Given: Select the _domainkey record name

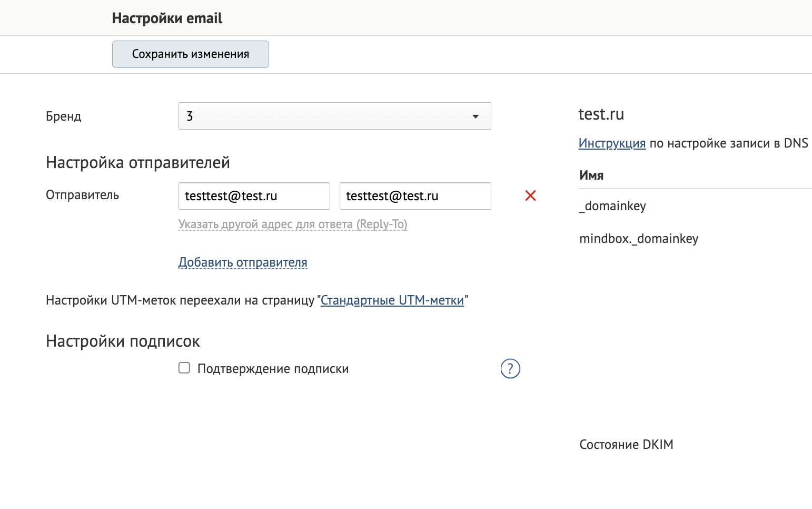Looking at the screenshot, I should (x=612, y=206).
